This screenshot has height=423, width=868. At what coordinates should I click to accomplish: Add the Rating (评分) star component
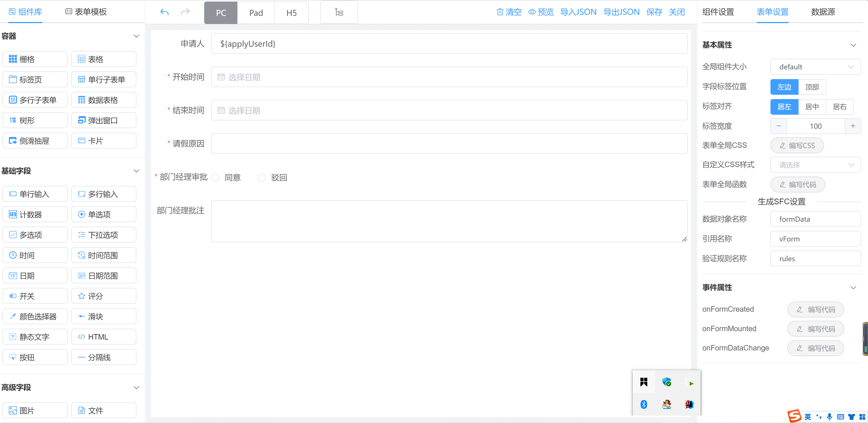(x=104, y=296)
